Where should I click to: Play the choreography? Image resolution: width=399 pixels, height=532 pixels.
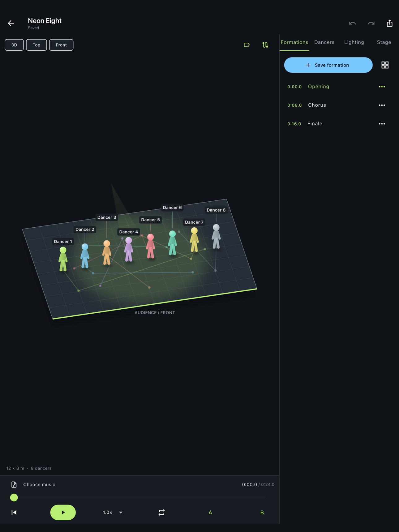[63, 512]
